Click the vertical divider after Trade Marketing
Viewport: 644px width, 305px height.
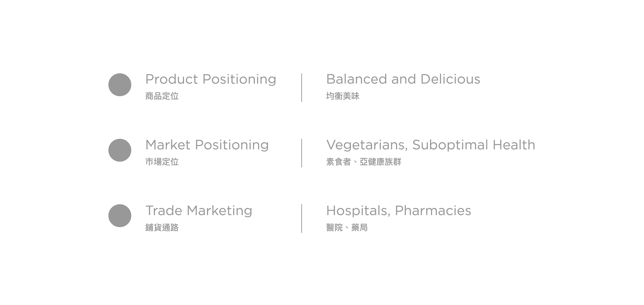[x=302, y=219]
